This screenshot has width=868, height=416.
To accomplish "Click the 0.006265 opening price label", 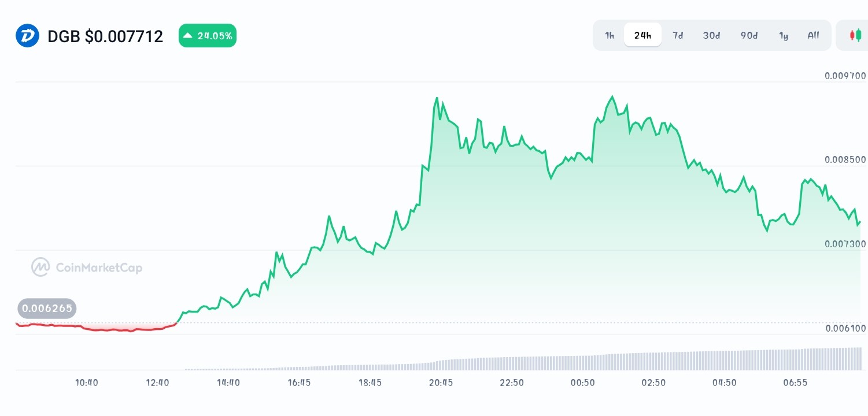I will [47, 309].
